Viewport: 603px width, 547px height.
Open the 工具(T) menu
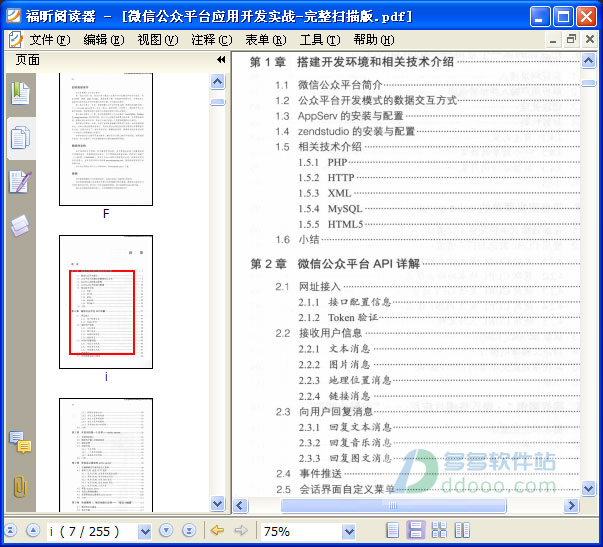(320, 40)
